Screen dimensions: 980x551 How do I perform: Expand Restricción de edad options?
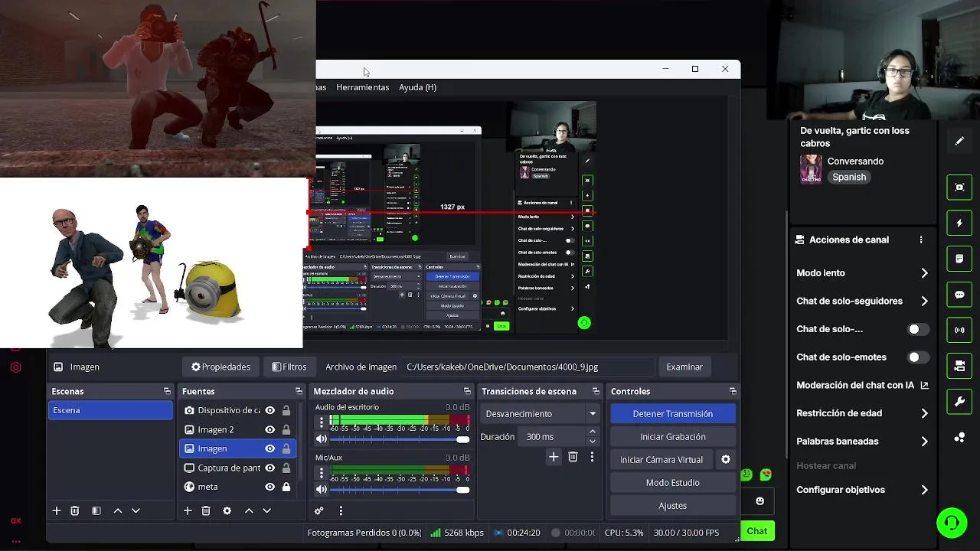(x=924, y=413)
